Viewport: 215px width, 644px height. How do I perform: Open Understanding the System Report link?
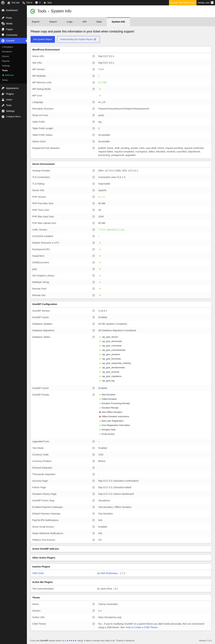78,39
